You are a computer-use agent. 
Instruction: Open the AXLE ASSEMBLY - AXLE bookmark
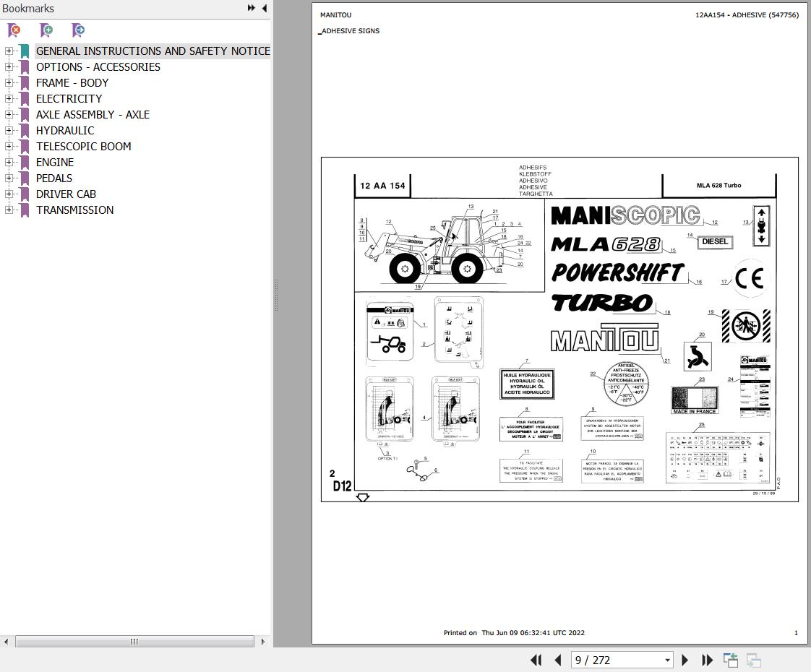(93, 114)
